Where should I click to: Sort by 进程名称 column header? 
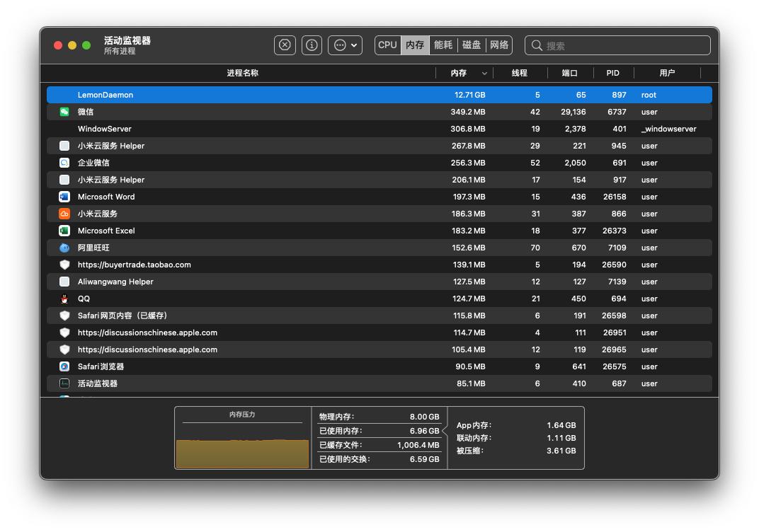point(242,73)
